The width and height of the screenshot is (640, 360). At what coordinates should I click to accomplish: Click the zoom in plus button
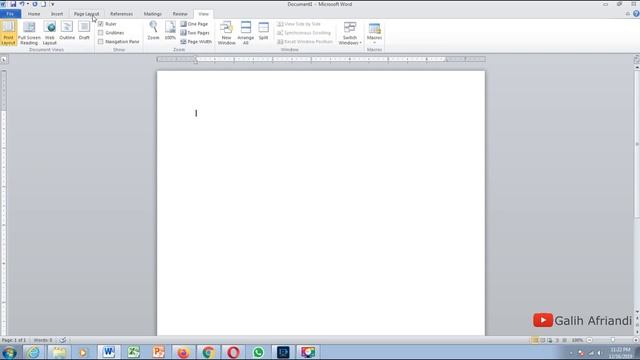[x=636, y=340]
